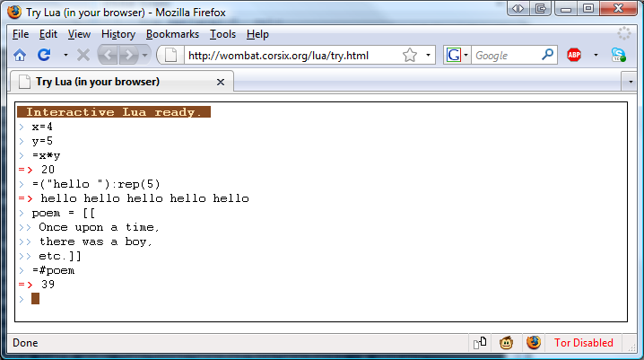
Task: Open the reload button dropdown arrow
Action: point(65,55)
